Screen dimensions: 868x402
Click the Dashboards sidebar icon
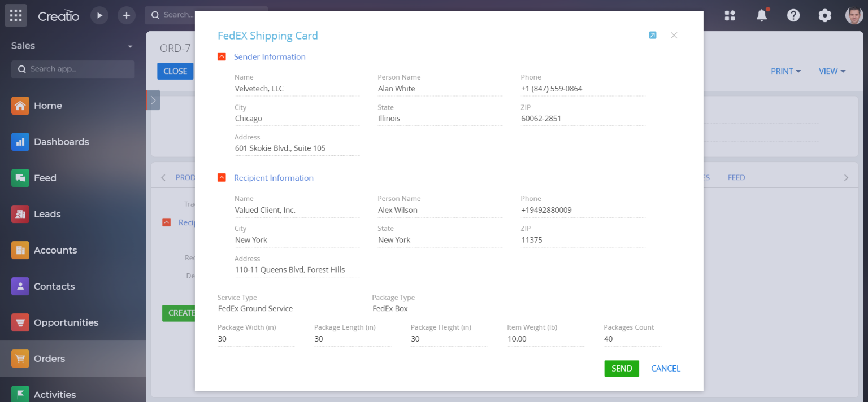click(x=20, y=142)
